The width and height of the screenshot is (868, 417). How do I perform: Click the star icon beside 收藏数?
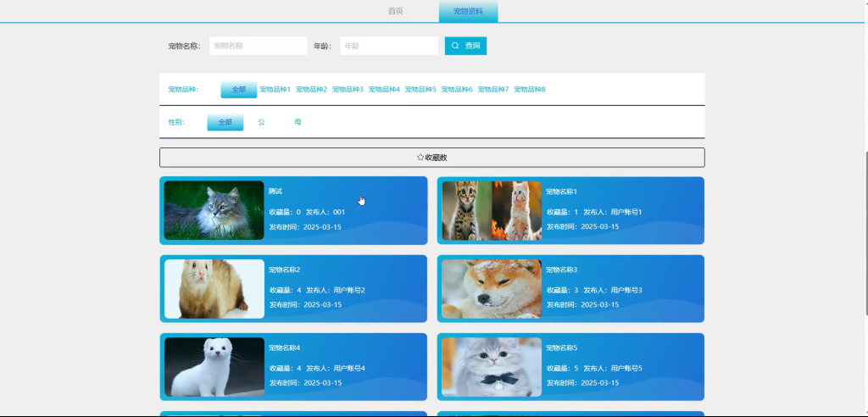(x=420, y=158)
